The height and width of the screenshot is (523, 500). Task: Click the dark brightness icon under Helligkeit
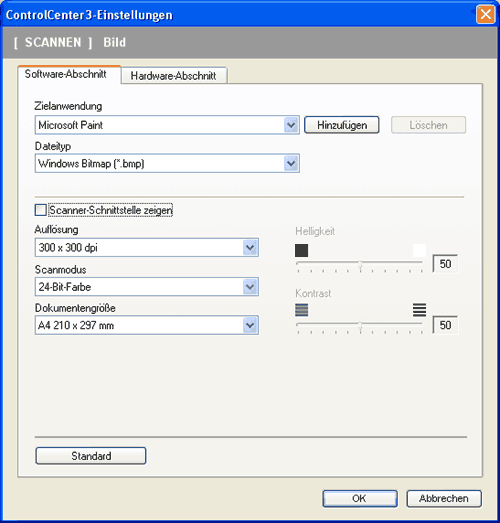[x=302, y=250]
